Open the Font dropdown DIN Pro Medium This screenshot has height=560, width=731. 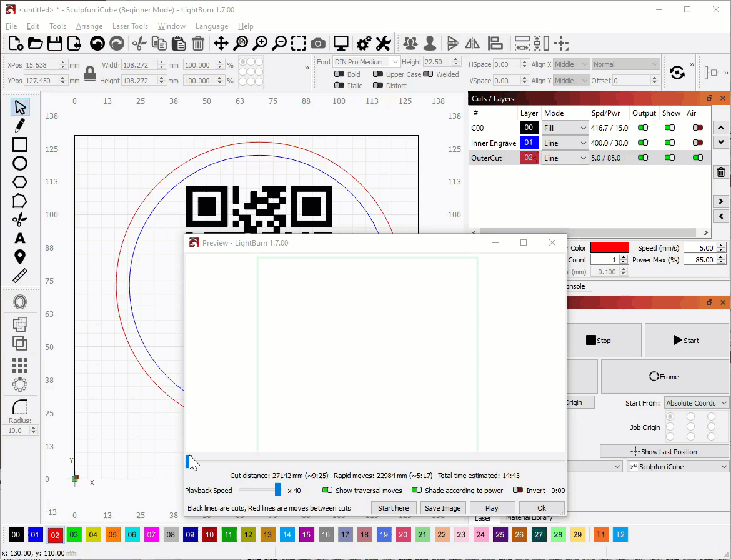pos(367,62)
